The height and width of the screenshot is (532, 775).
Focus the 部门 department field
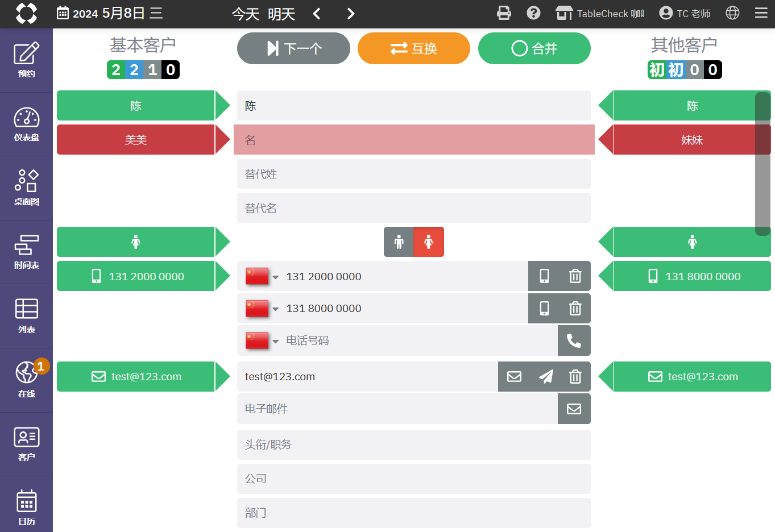click(414, 513)
